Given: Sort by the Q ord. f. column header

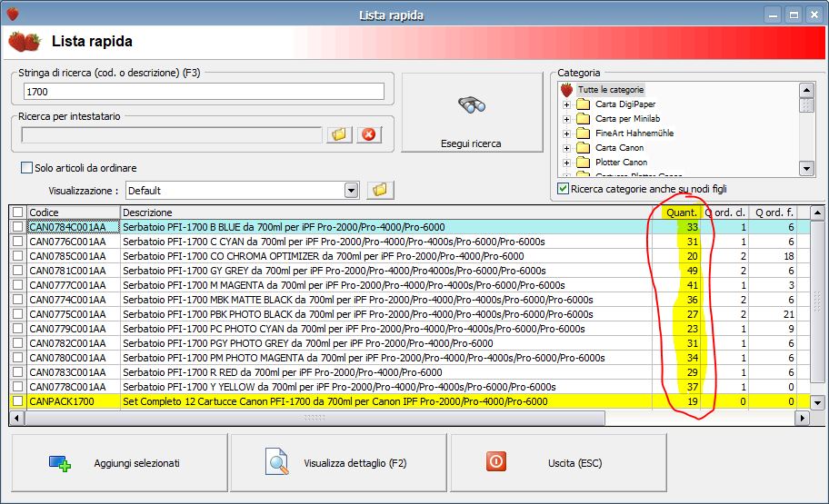Looking at the screenshot, I should click(x=773, y=212).
